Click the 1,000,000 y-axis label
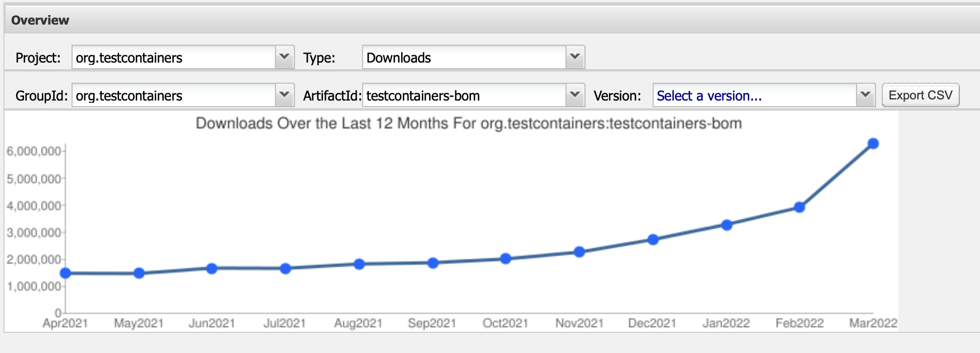 (x=34, y=287)
